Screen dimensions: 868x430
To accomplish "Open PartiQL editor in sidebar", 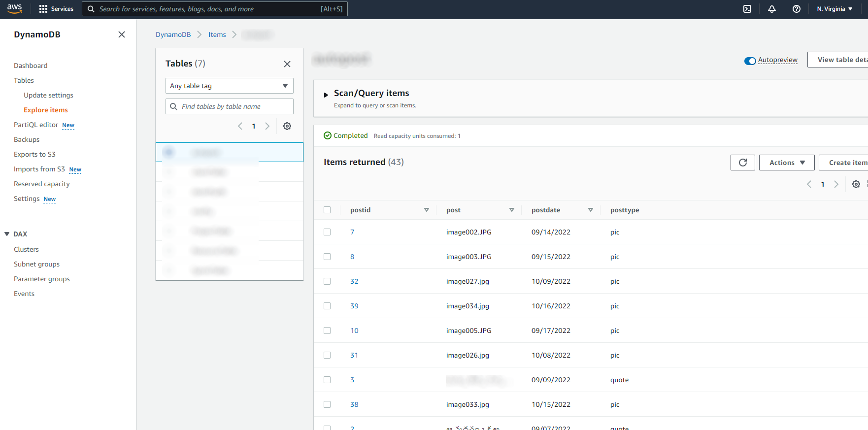I will pos(36,125).
